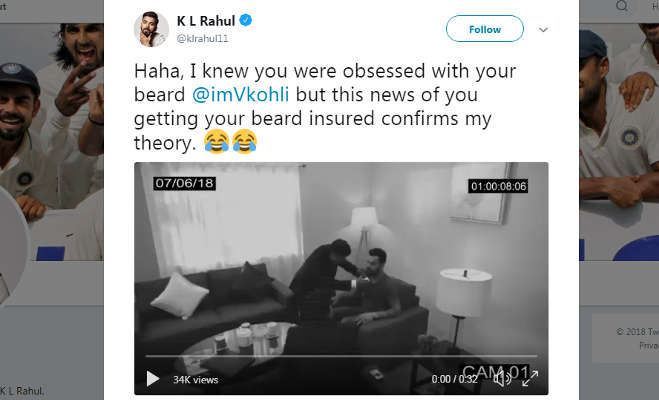659x400 pixels.
Task: Click the header photo on the right side
Action: [619, 142]
